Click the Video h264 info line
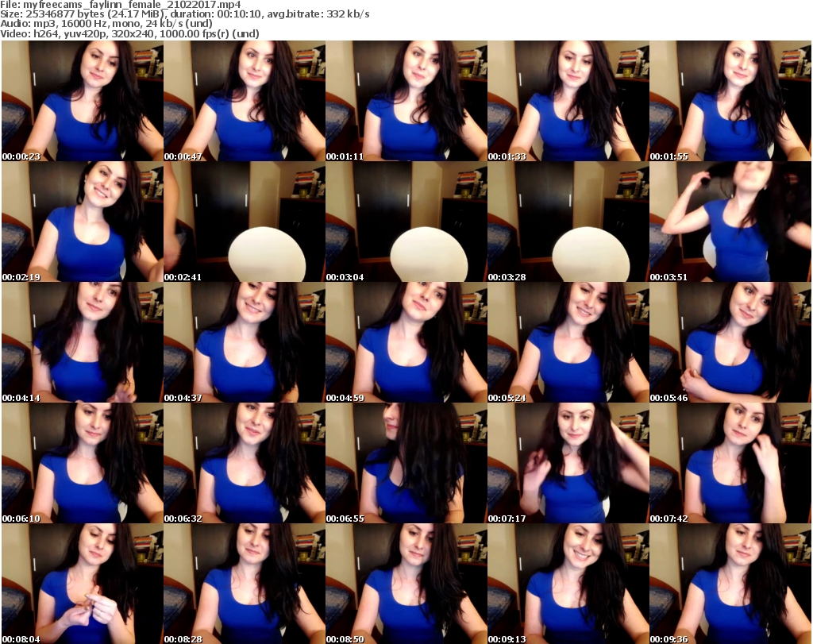813x644 pixels. 129,33
